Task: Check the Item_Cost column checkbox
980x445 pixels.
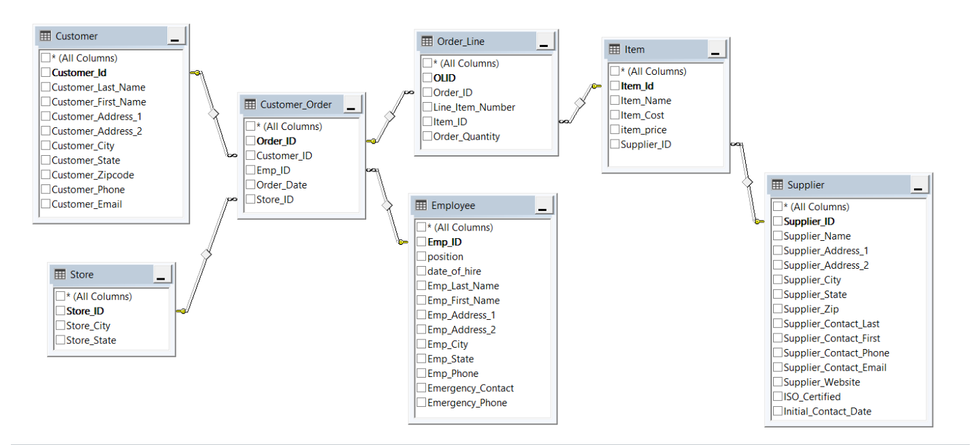Action: 614,114
